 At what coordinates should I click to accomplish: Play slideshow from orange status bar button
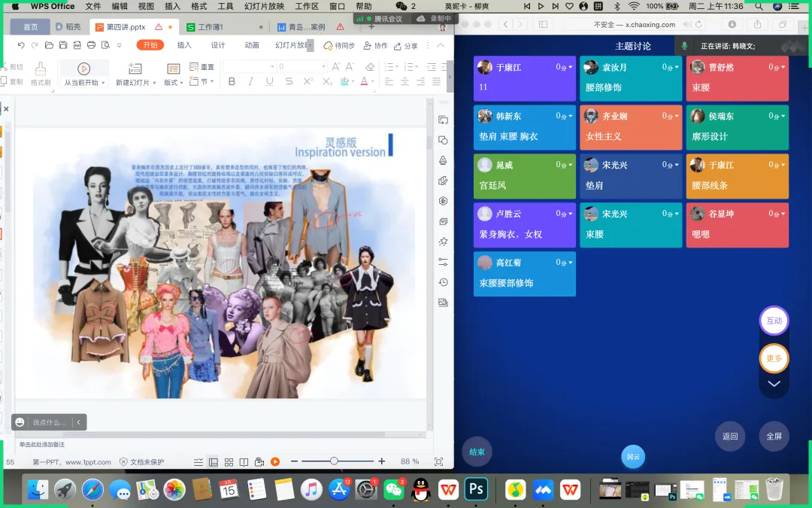pyautogui.click(x=275, y=462)
